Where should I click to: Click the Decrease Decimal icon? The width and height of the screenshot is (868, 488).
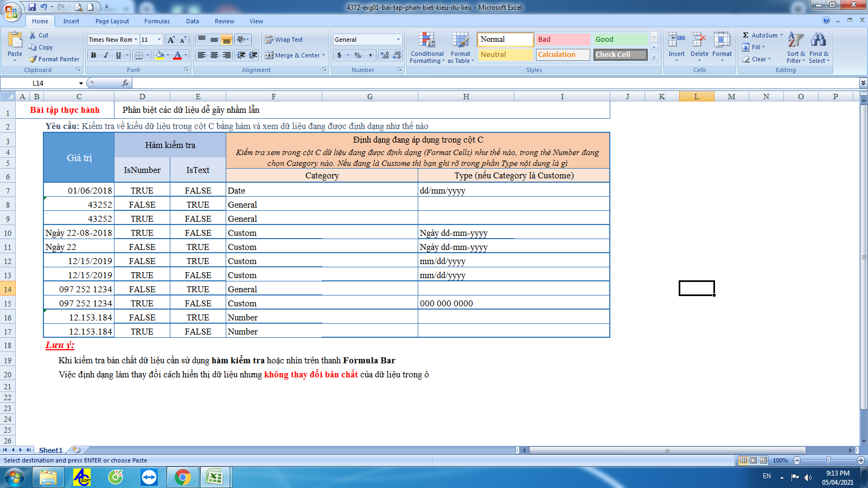397,55
